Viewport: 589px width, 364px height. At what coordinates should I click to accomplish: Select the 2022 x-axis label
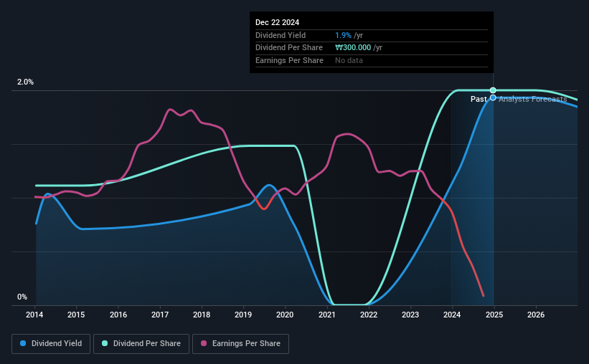(x=369, y=315)
